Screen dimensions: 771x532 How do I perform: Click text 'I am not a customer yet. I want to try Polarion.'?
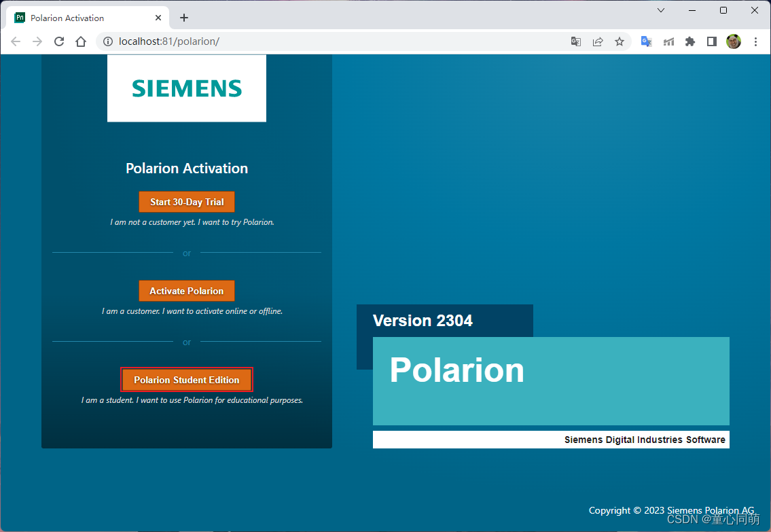[192, 222]
